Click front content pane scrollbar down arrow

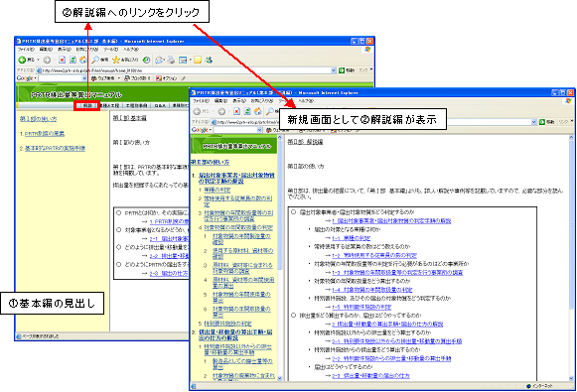click(x=571, y=378)
